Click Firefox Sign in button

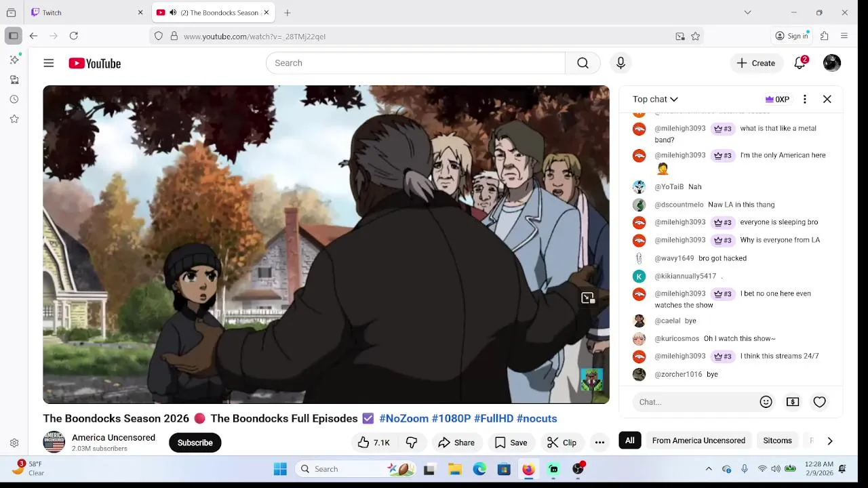791,36
